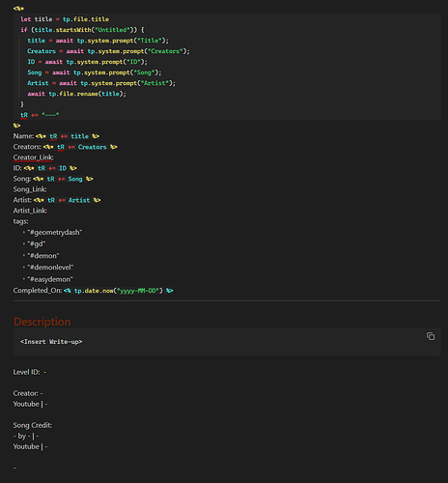448x483 pixels.
Task: Click the Artist: tR += Artist line
Action: (57, 200)
